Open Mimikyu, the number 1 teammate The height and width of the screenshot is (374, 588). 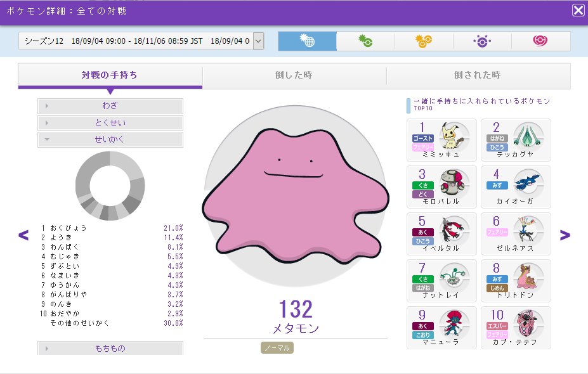click(441, 138)
